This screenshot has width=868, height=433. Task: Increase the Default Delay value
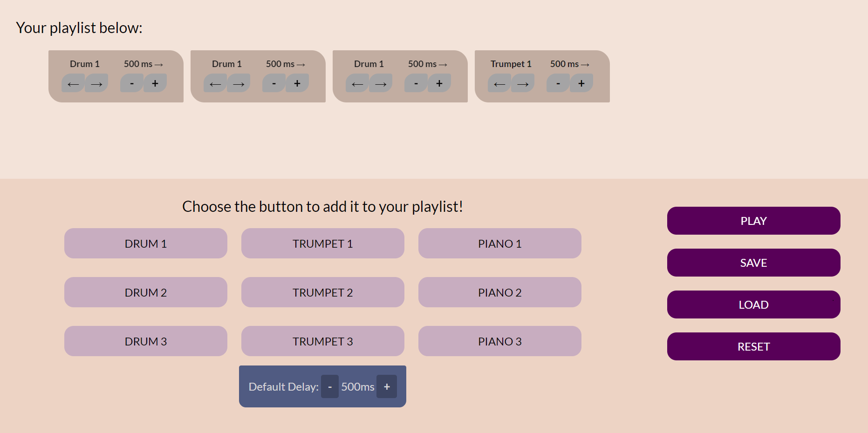pyautogui.click(x=387, y=386)
